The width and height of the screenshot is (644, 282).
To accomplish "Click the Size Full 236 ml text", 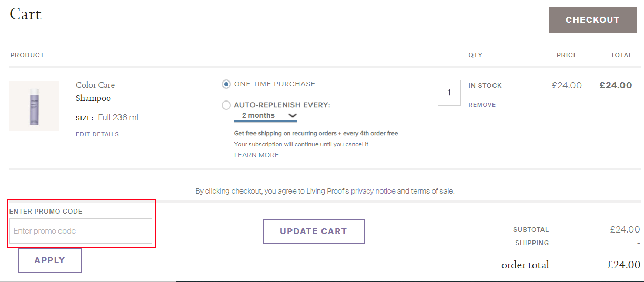I will point(107,118).
